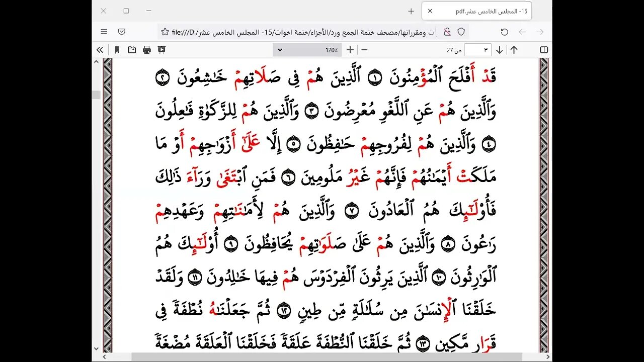Toggle the PDF sidebar panel

pyautogui.click(x=543, y=50)
